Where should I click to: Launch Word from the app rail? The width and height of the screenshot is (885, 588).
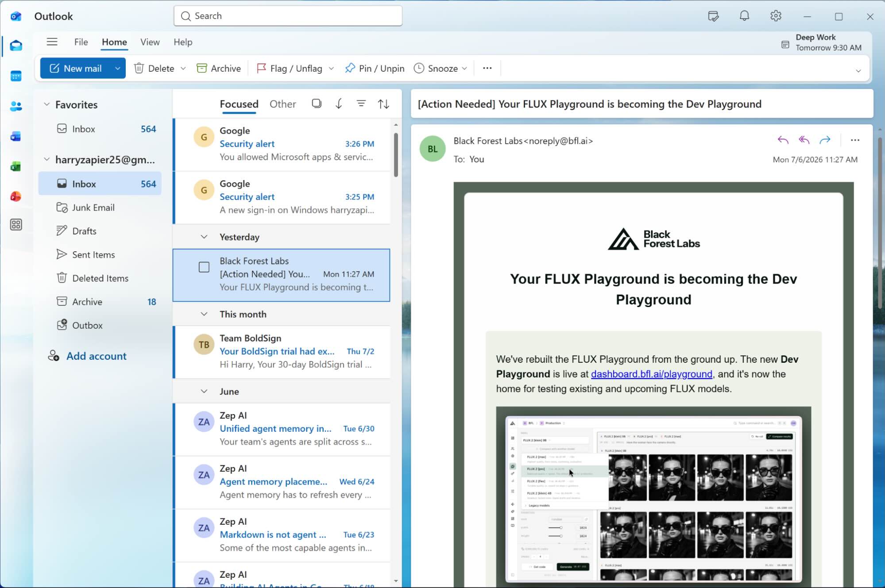coord(16,136)
